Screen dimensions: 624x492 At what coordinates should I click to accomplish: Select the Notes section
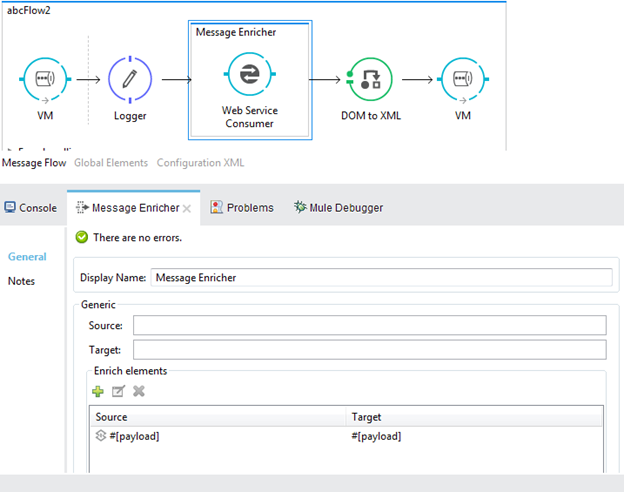[x=21, y=281]
